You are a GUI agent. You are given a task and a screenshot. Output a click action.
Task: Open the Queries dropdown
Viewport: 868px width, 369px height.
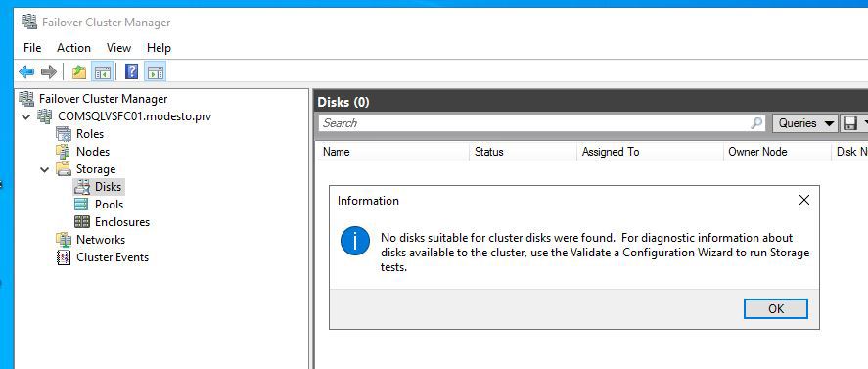click(x=805, y=123)
